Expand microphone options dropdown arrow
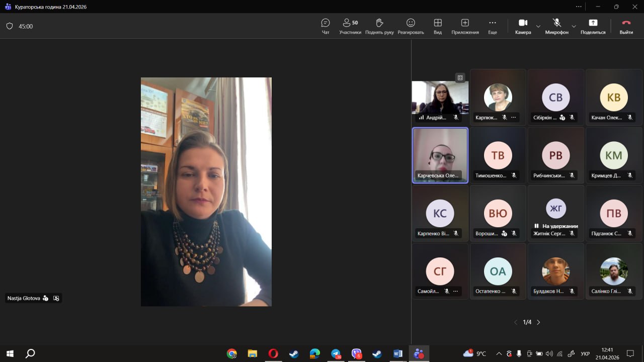This screenshot has height=362, width=644. [574, 26]
